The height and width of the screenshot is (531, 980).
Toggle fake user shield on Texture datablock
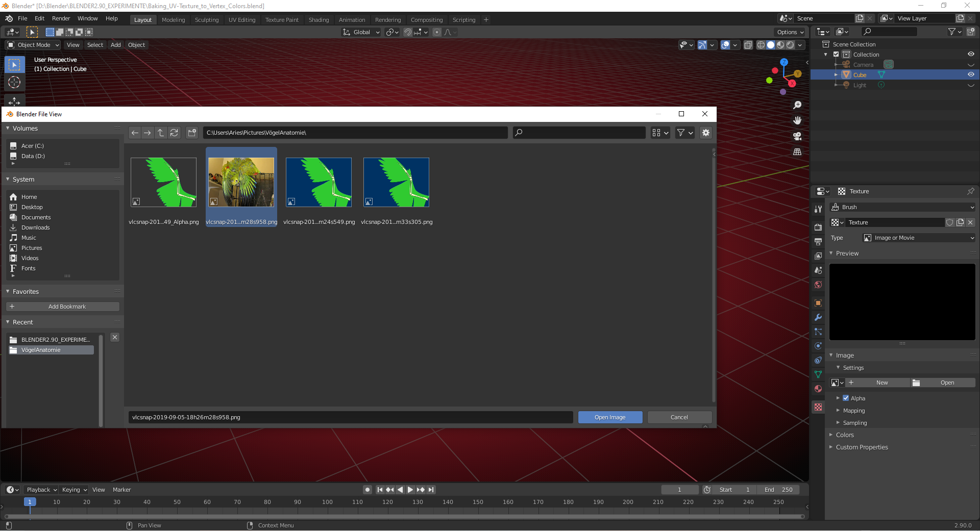tap(949, 222)
